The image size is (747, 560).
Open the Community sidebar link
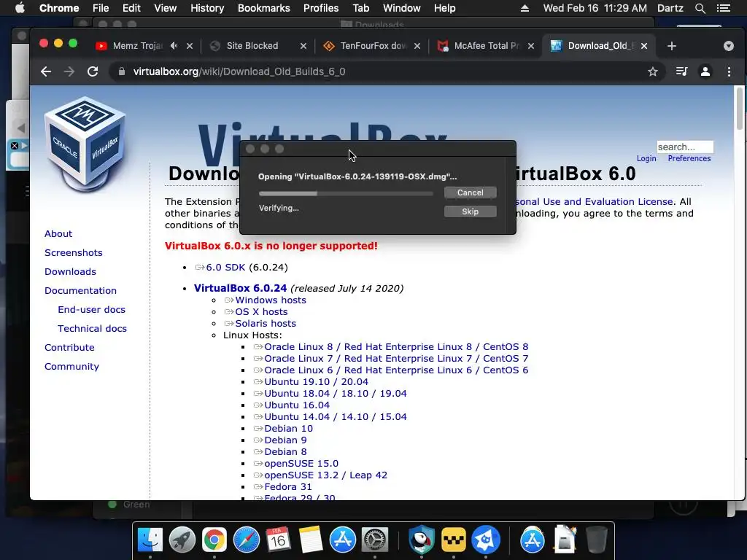pos(71,367)
